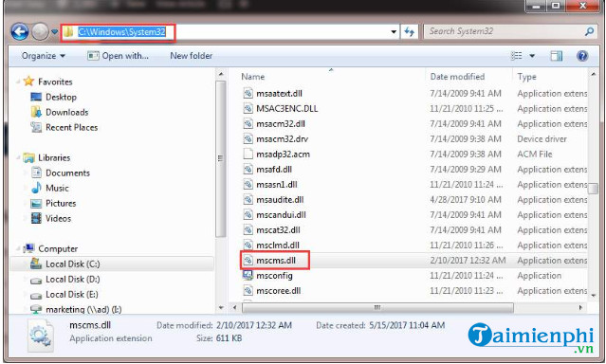Click horizontal scrollbar left arrow
606x364 pixels.
tap(234, 307)
